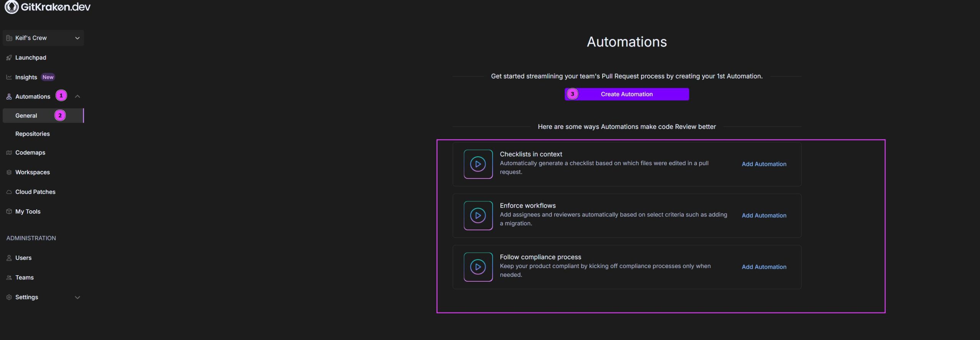980x340 pixels.
Task: Play the Enforce workflows video
Action: click(x=478, y=215)
